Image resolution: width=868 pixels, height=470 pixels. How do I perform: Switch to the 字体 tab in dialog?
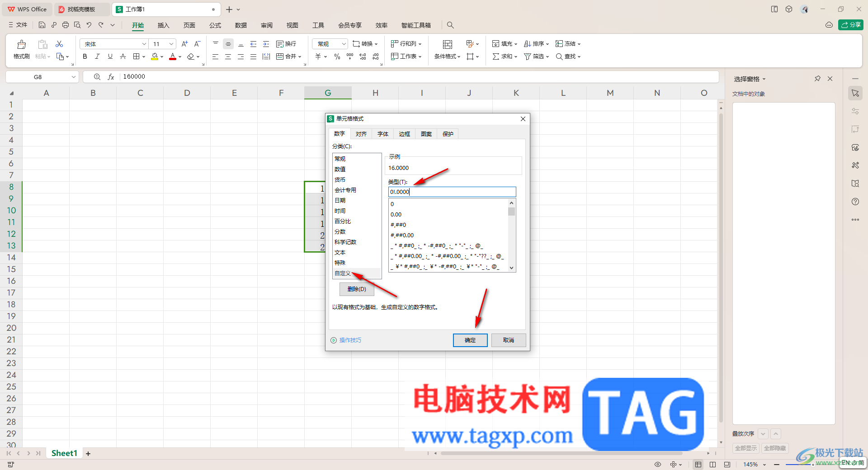pos(383,134)
